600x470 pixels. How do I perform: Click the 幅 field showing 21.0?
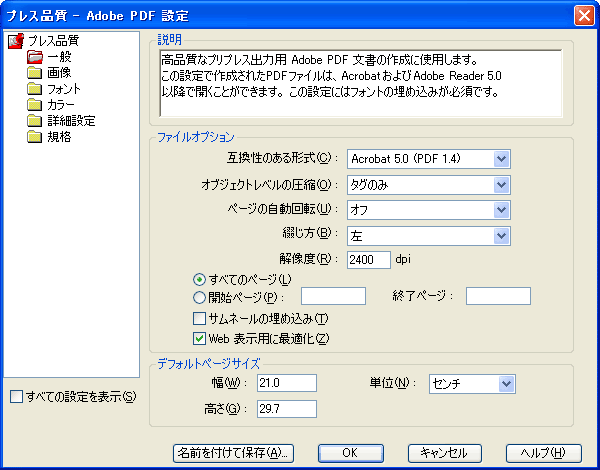click(x=287, y=383)
